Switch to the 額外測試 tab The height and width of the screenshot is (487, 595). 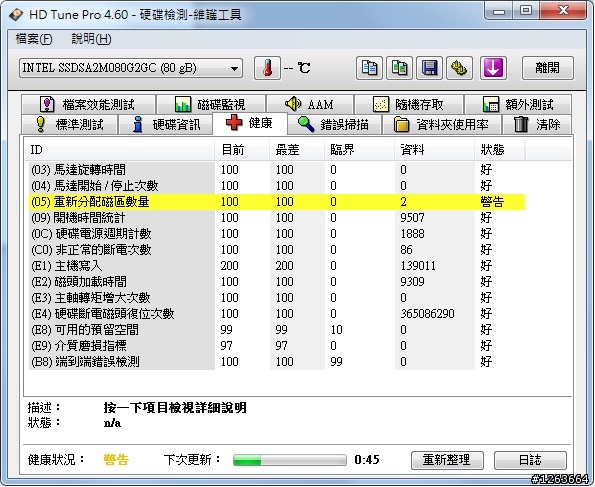(518, 104)
